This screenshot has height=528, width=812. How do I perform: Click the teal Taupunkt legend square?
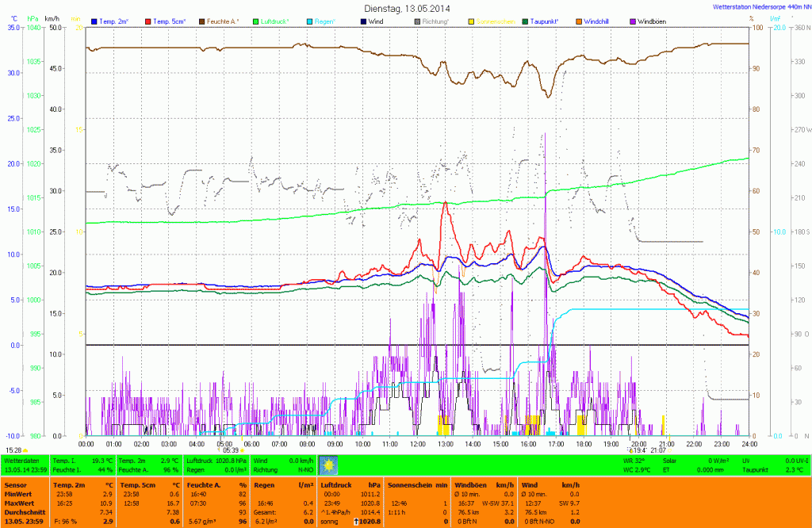click(526, 21)
